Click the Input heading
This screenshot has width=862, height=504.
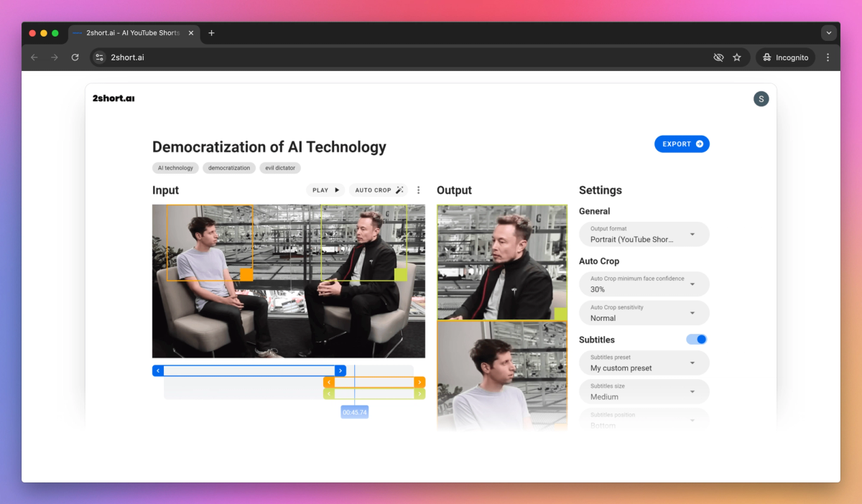(x=165, y=190)
